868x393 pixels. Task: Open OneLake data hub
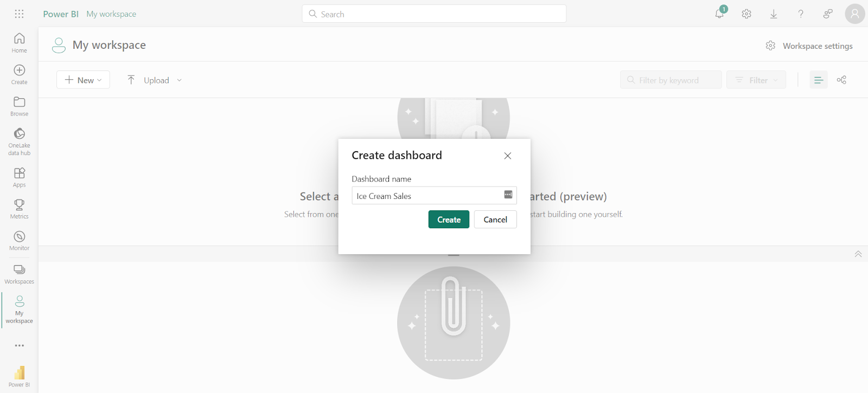click(x=19, y=141)
